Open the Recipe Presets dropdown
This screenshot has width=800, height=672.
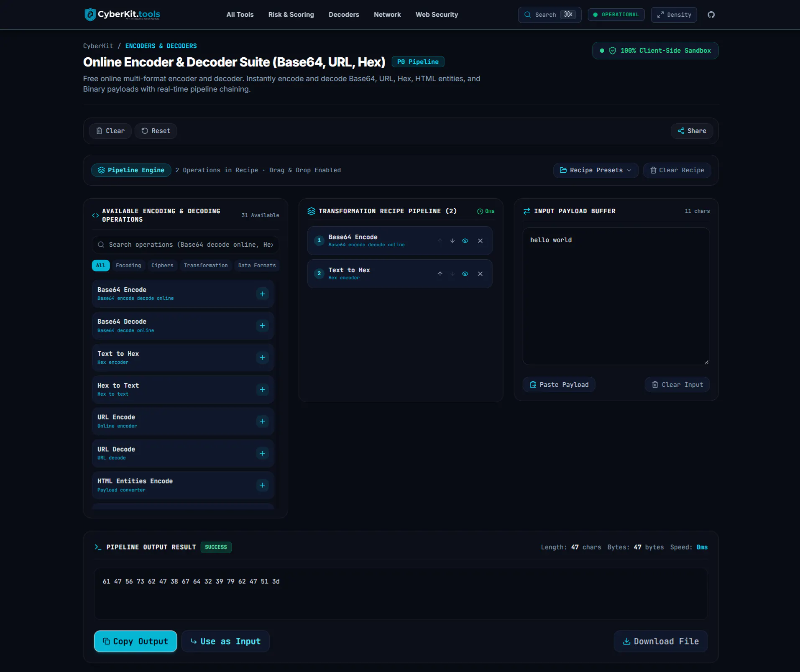(596, 170)
